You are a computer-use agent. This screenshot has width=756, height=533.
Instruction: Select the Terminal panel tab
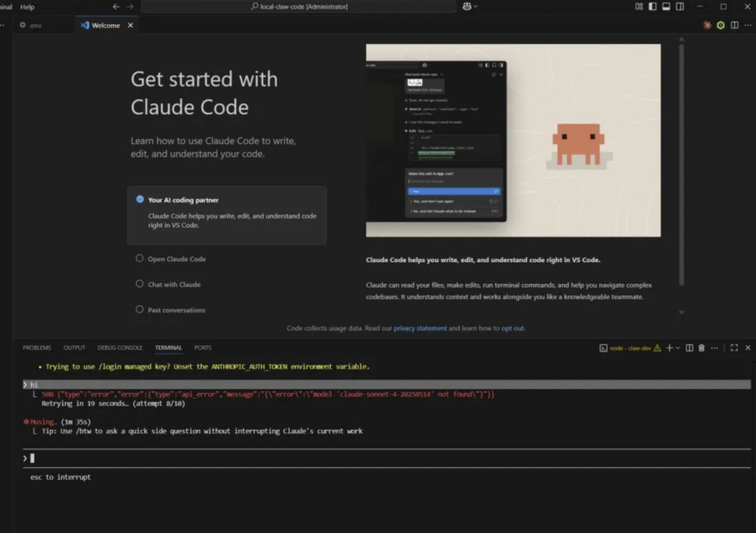point(168,348)
